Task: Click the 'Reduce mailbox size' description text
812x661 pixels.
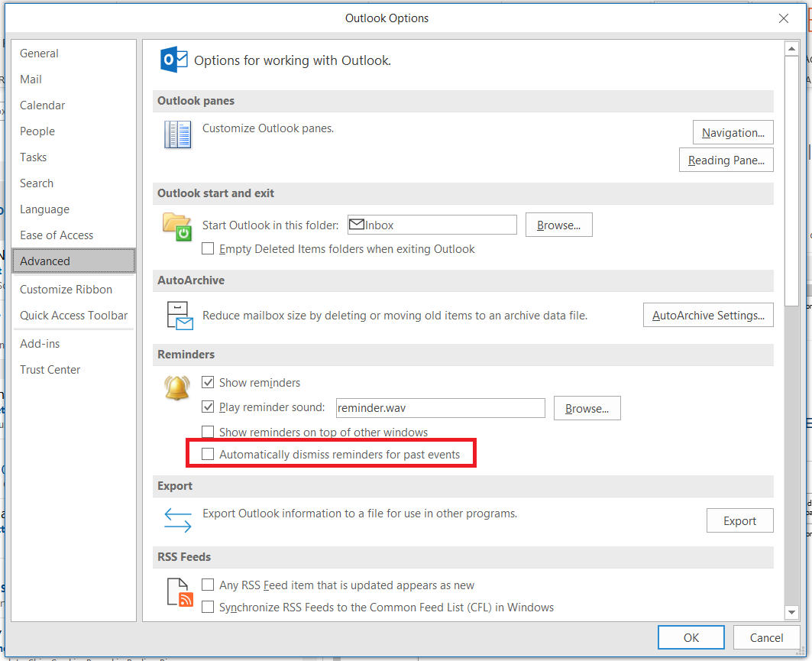Action: coord(395,316)
